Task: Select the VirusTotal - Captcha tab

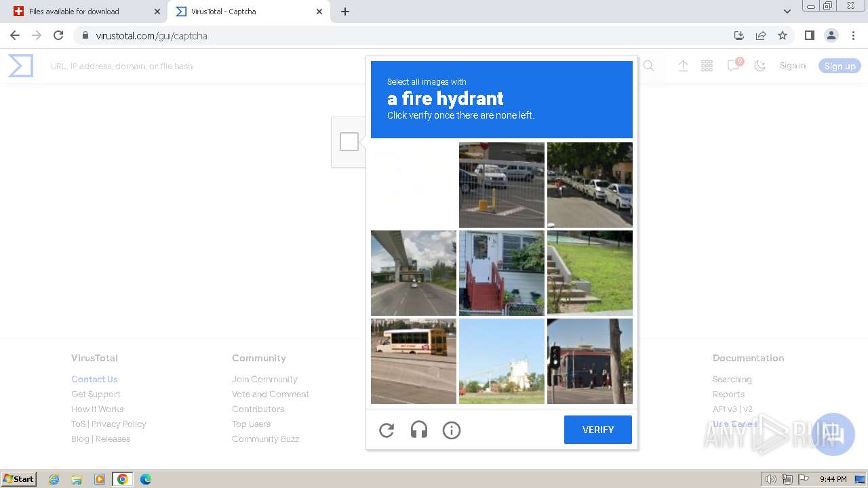Action: click(248, 12)
